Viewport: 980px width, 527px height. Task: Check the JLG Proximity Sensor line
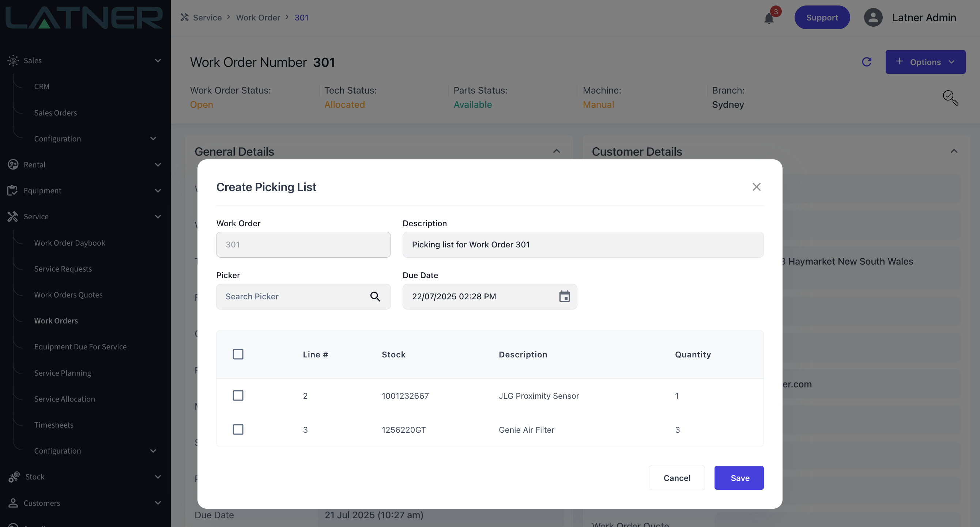pos(238,395)
